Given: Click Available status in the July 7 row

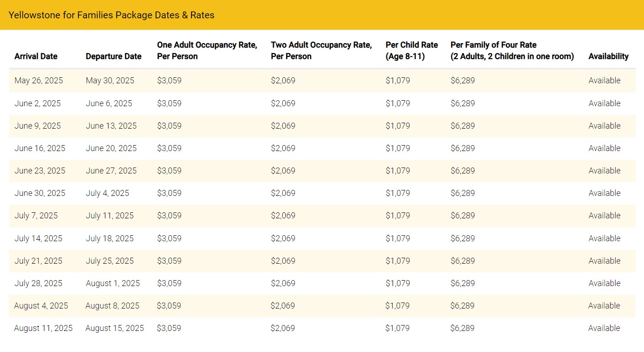Looking at the screenshot, I should 605,216.
